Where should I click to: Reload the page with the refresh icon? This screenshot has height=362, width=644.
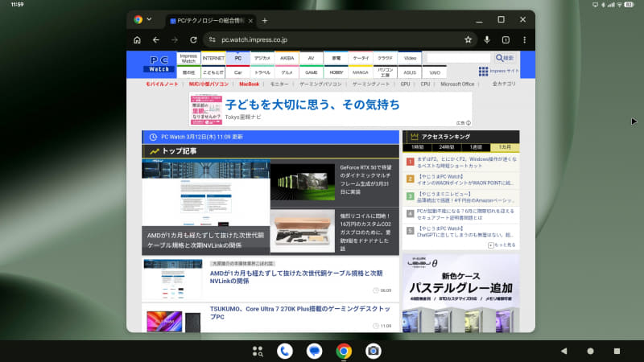tap(193, 39)
